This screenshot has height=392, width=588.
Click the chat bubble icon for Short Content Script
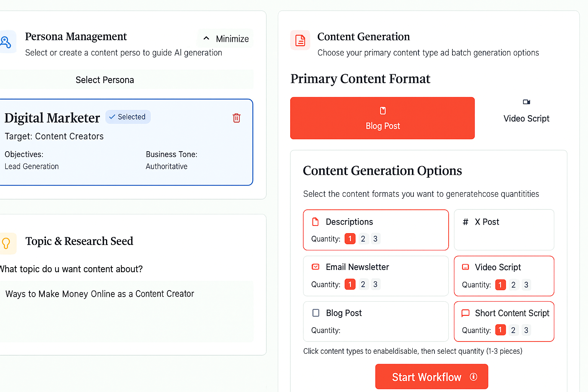pyautogui.click(x=465, y=313)
